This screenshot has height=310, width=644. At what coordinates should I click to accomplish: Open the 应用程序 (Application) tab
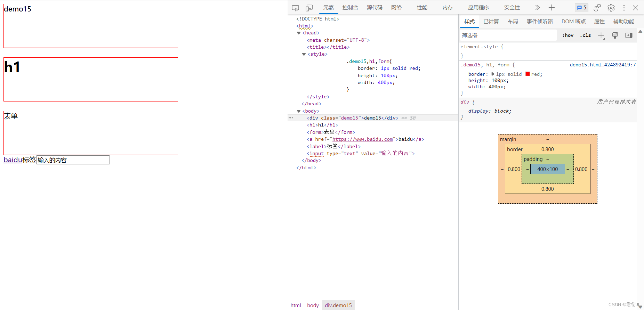pos(478,8)
